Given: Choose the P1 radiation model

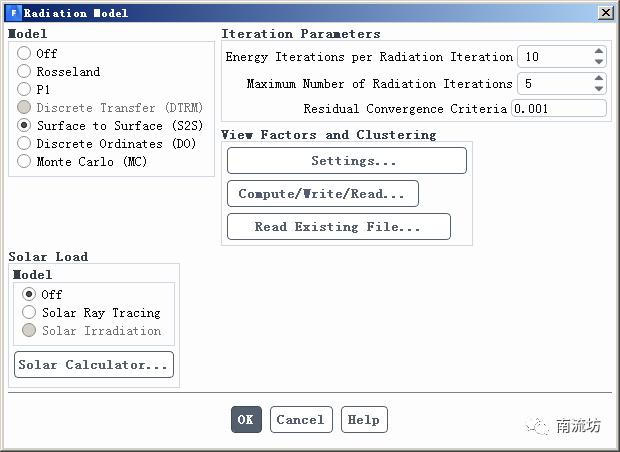Looking at the screenshot, I should coord(25,90).
